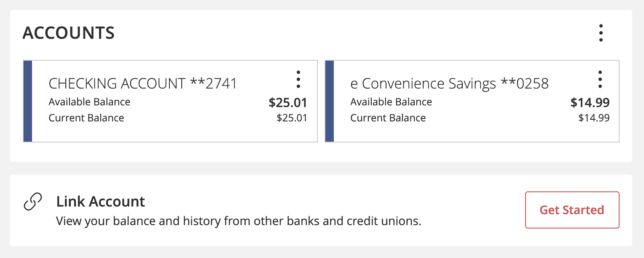
Task: Open CHECKING ACCOUNT **2741 details
Action: 143,83
